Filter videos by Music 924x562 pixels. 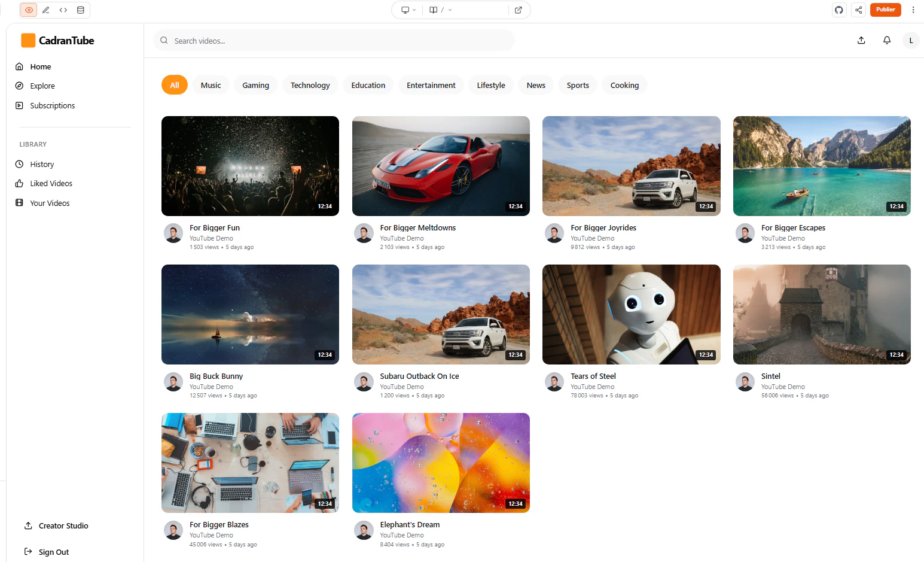point(211,85)
